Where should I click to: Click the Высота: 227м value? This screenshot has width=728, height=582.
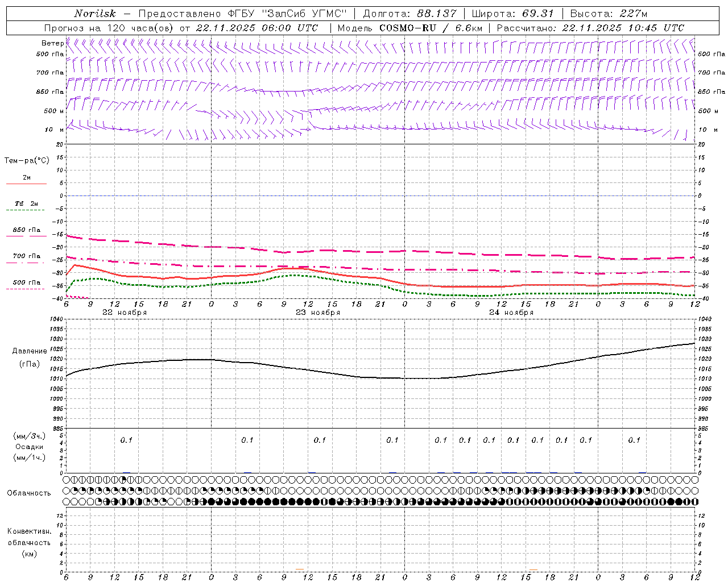click(609, 14)
